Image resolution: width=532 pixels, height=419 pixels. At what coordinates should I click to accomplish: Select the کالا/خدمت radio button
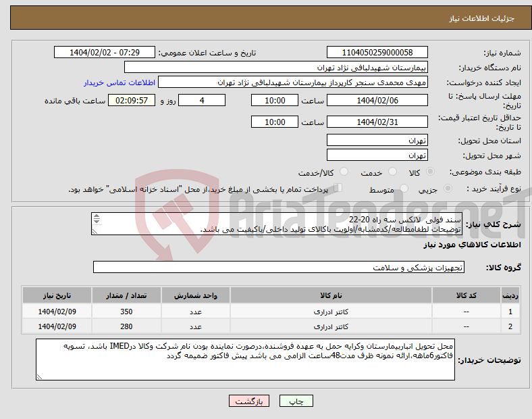point(344,172)
